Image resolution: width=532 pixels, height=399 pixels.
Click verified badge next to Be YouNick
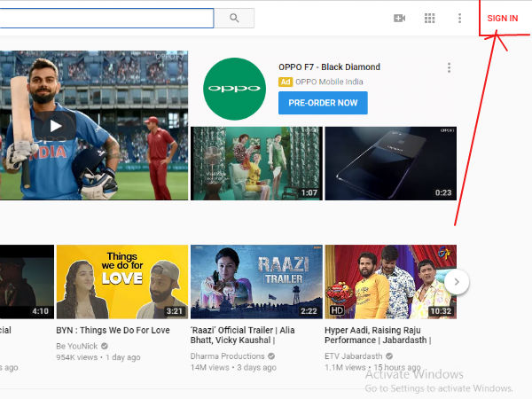(x=105, y=346)
